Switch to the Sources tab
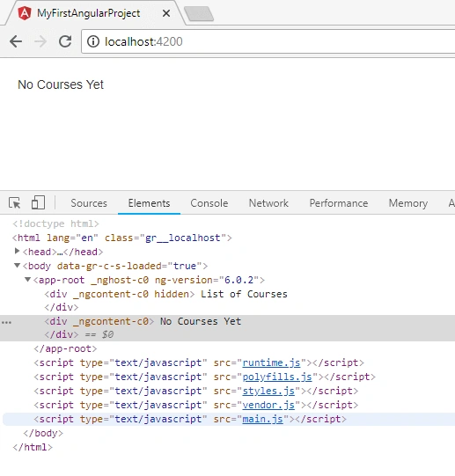 point(89,203)
